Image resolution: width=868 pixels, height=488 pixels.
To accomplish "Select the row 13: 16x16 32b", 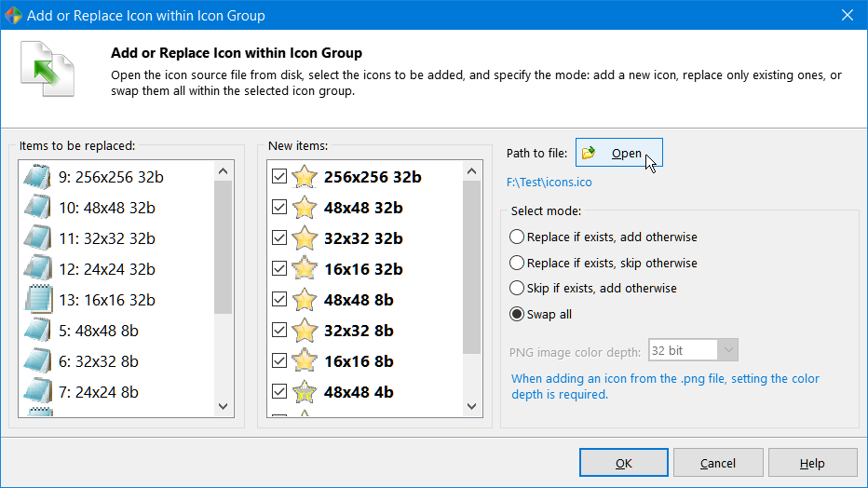I will pyautogui.click(x=116, y=300).
